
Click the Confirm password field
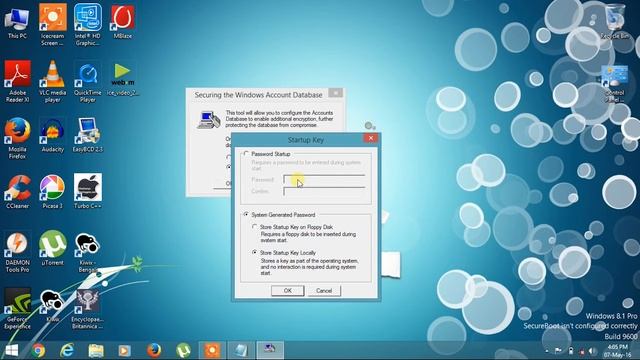pyautogui.click(x=324, y=191)
